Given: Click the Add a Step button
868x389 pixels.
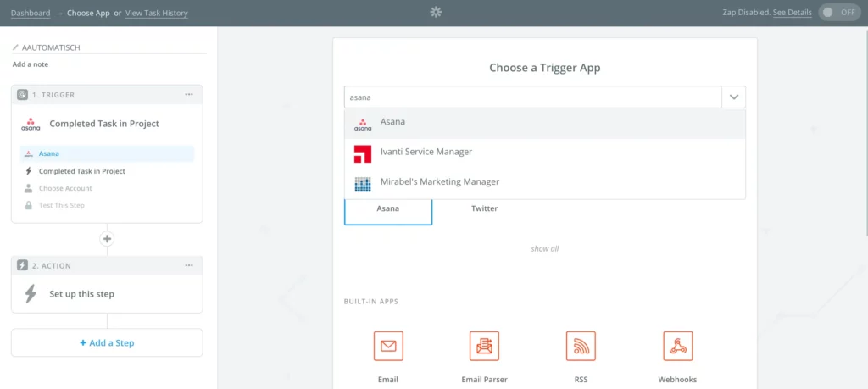Looking at the screenshot, I should pyautogui.click(x=107, y=342).
